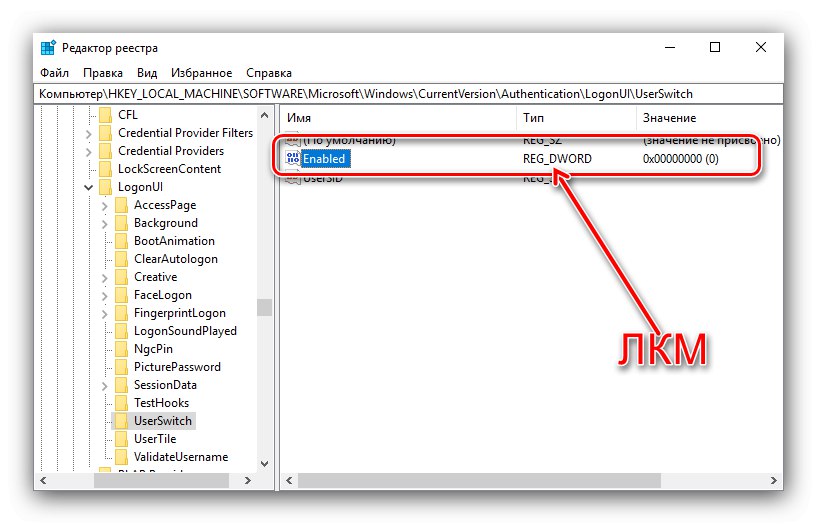
Task: Expand the FingerprintLogon key
Action: pos(105,314)
